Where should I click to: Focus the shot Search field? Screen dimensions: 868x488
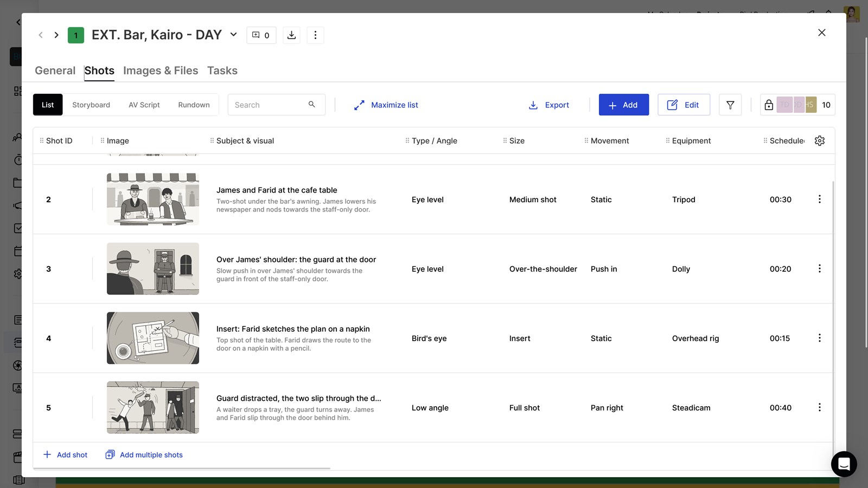[x=277, y=105]
